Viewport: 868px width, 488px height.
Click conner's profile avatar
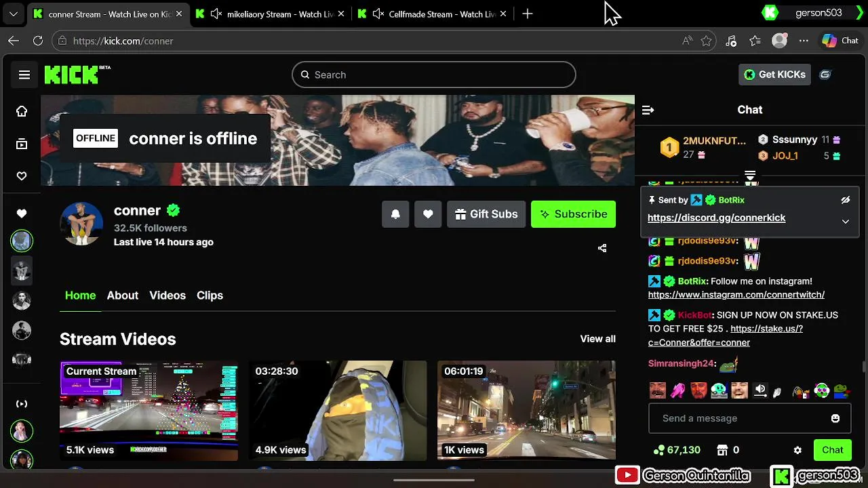point(81,223)
